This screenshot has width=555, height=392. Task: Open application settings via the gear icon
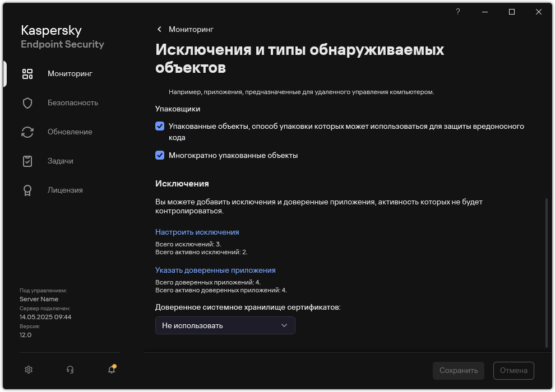pos(28,370)
